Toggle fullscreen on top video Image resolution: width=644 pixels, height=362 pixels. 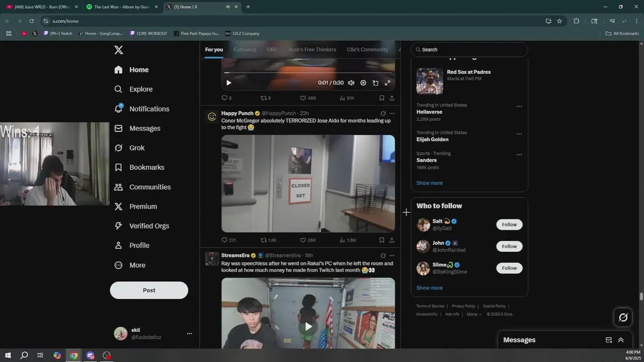[387, 83]
